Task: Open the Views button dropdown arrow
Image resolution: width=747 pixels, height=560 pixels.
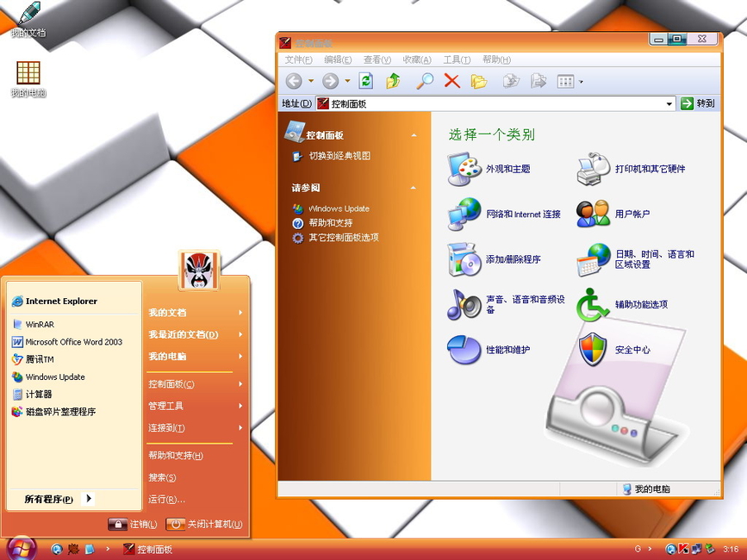Action: pos(581,82)
